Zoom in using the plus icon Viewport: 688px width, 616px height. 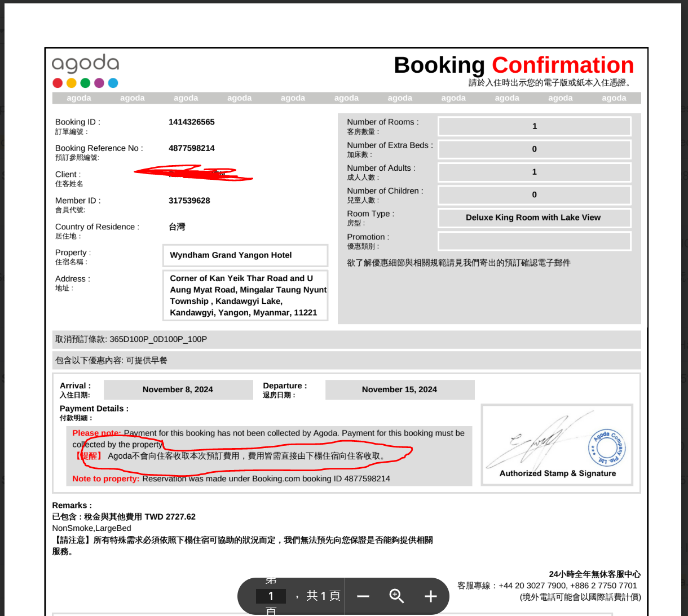tap(431, 596)
